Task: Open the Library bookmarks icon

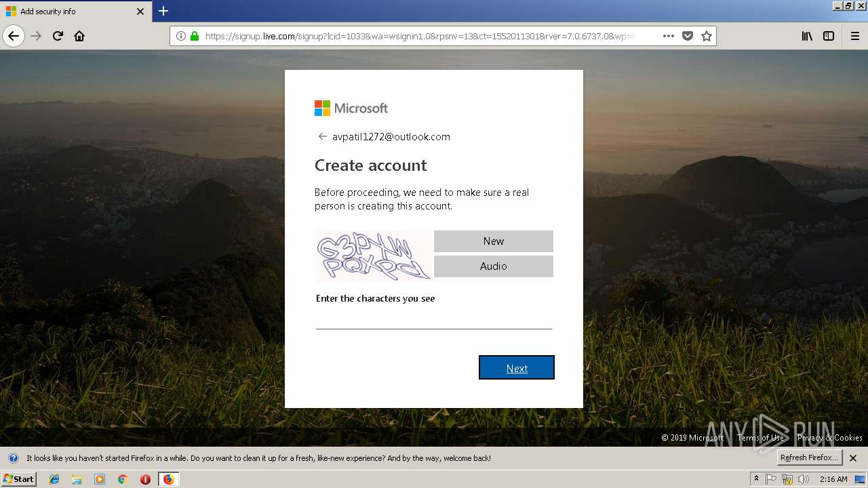Action: 807,36
